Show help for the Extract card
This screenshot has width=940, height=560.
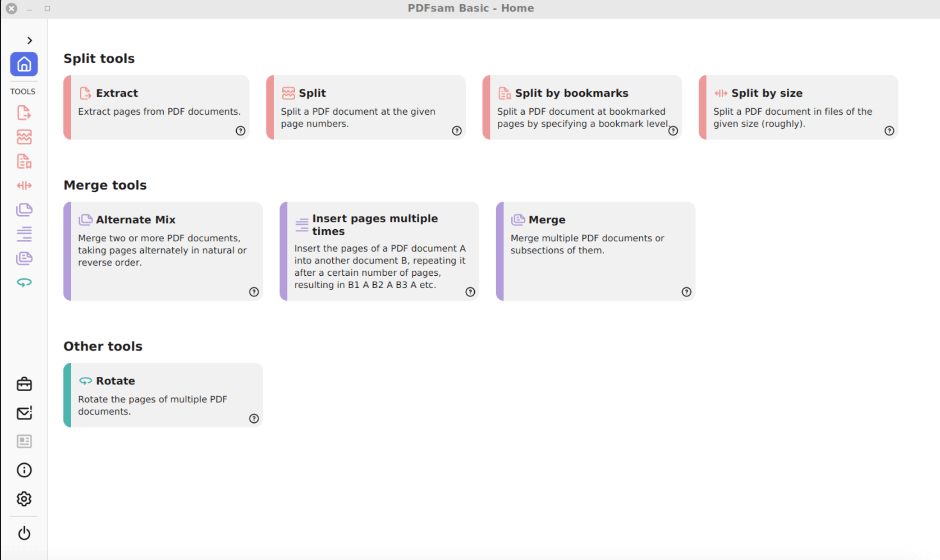241,131
